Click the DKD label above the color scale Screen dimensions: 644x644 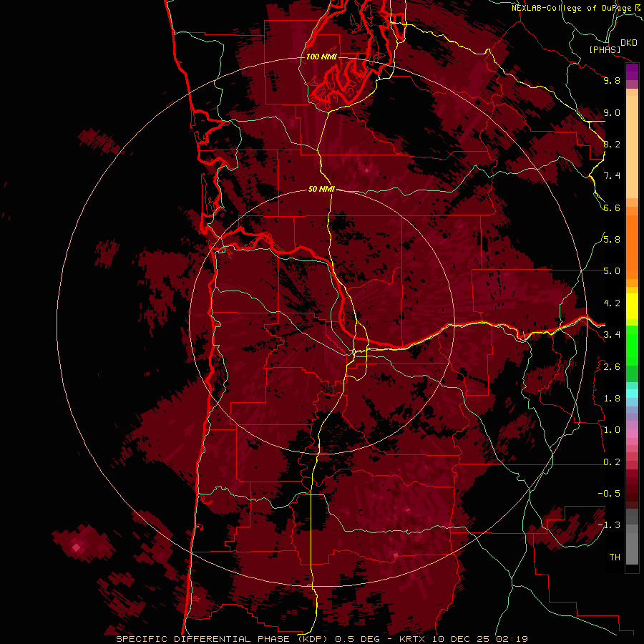click(x=629, y=43)
